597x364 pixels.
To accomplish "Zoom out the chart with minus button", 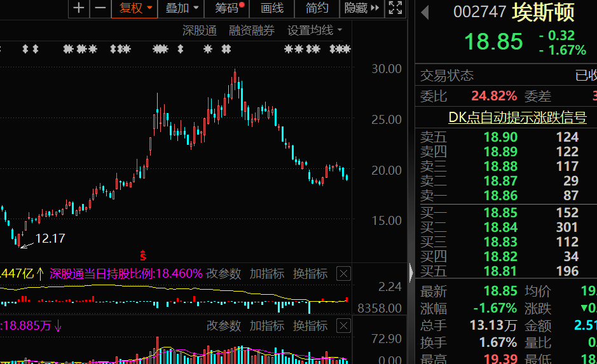I will pyautogui.click(x=100, y=8).
